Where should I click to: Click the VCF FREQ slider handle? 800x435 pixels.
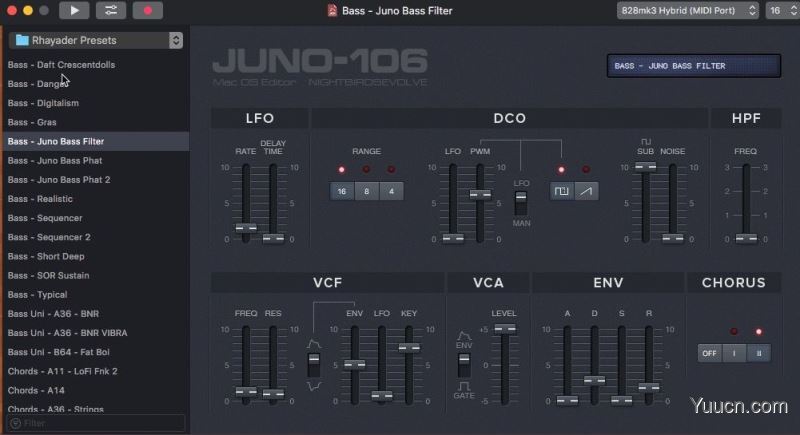point(246,392)
